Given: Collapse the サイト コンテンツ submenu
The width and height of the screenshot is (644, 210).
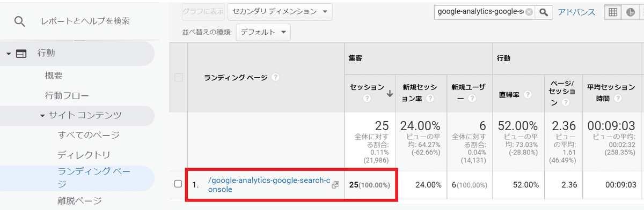Looking at the screenshot, I should coord(42,116).
